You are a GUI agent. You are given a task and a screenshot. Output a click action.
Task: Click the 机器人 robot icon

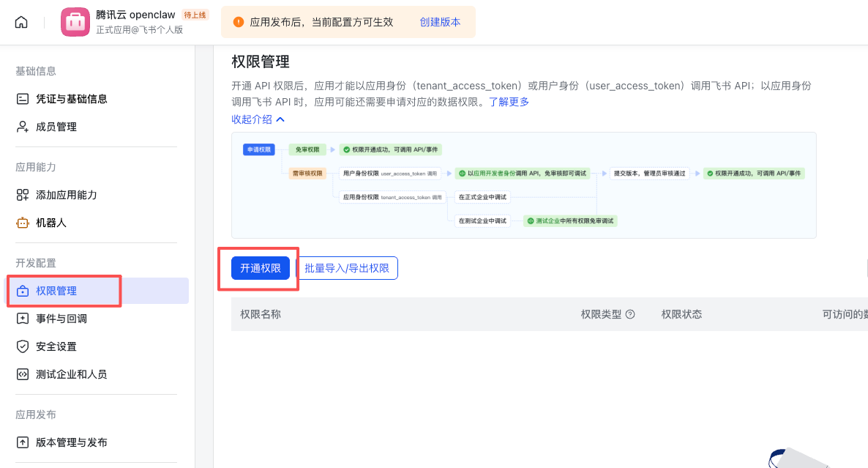tap(23, 223)
